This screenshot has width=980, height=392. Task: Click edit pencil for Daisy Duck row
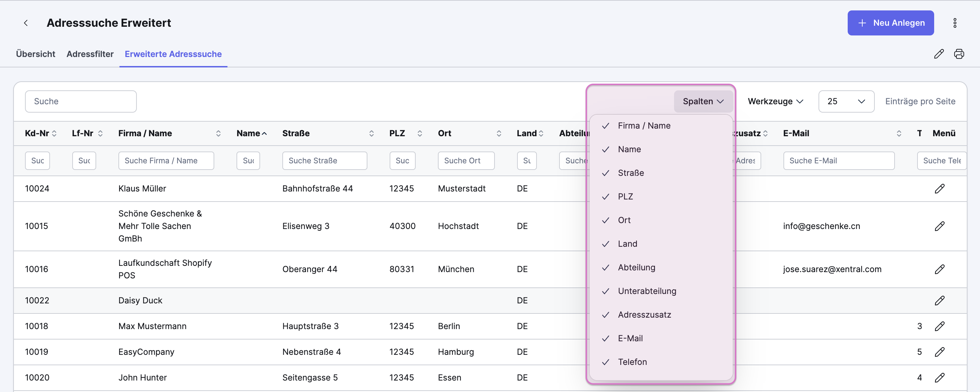pyautogui.click(x=939, y=301)
